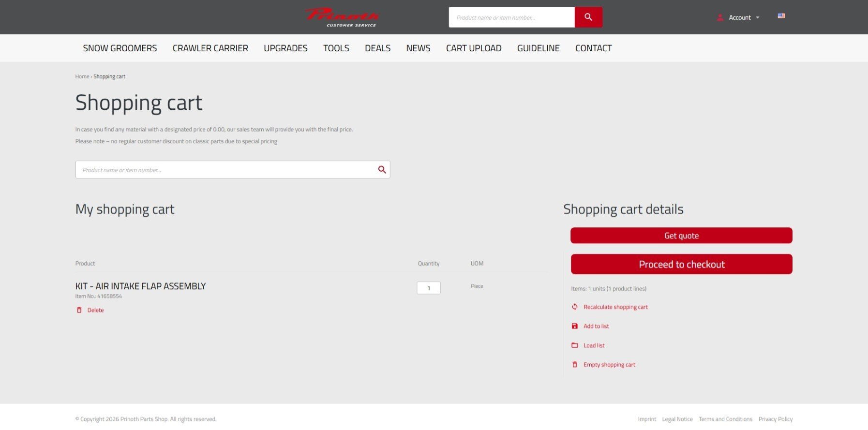
Task: Click the Prinoth Customer Service logo
Action: click(343, 17)
